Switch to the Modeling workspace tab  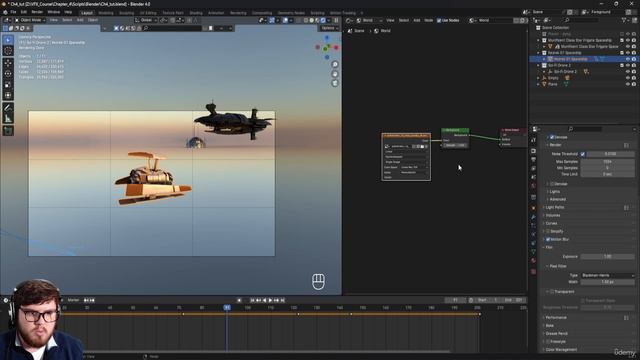(x=106, y=13)
